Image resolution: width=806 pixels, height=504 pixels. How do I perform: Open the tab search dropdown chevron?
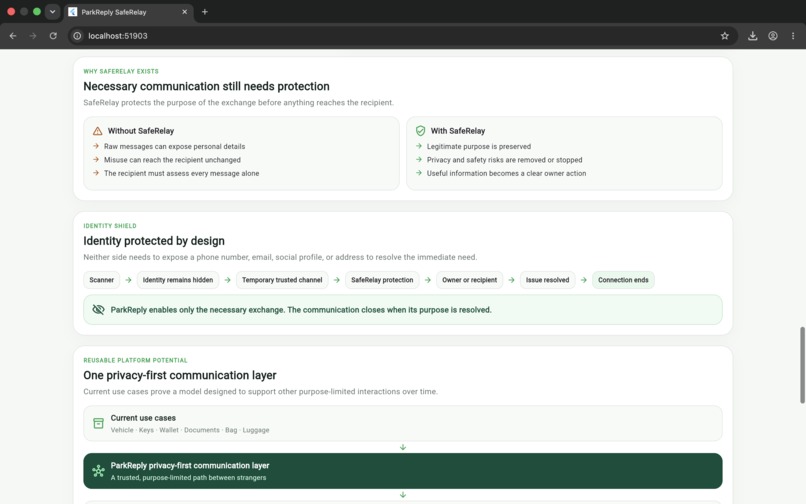point(52,12)
